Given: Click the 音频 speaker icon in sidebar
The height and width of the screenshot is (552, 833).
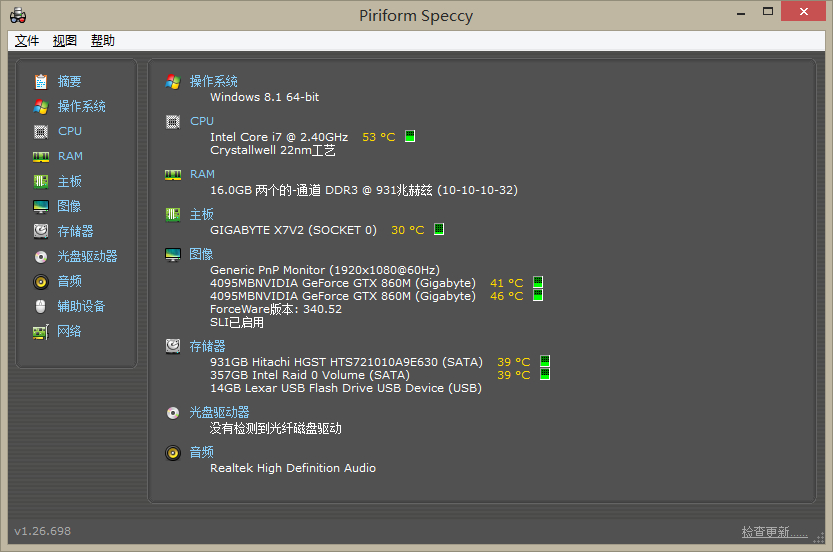Looking at the screenshot, I should coord(41,282).
